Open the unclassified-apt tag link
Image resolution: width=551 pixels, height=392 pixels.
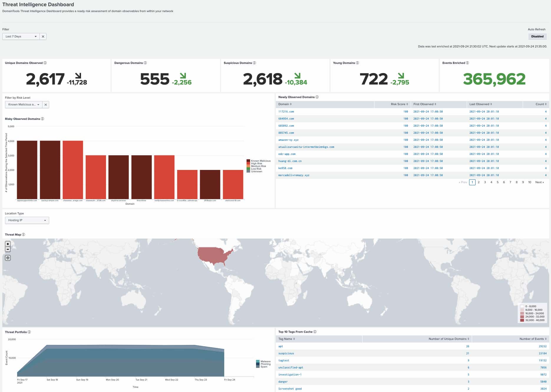point(291,368)
